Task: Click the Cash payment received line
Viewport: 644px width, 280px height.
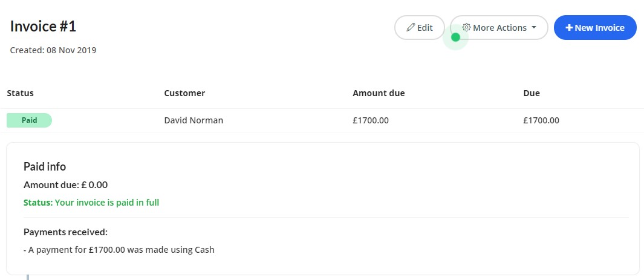Action: (x=119, y=249)
